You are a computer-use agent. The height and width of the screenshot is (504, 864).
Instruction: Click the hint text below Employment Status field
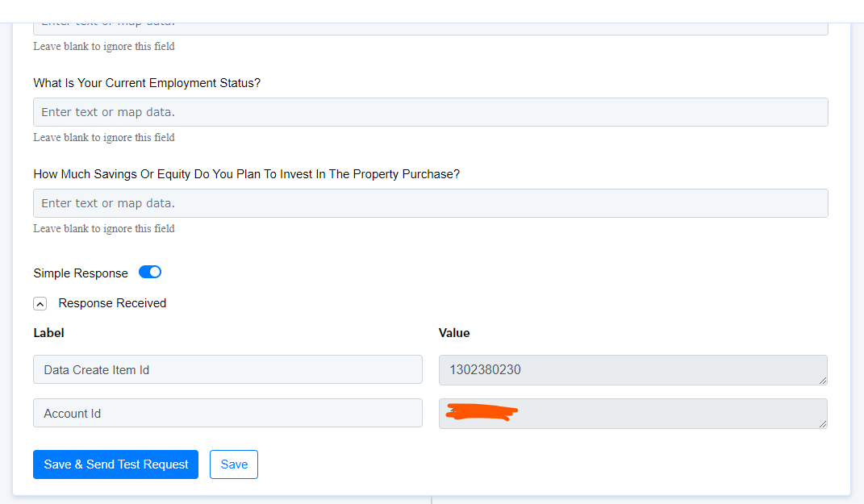[x=103, y=138]
